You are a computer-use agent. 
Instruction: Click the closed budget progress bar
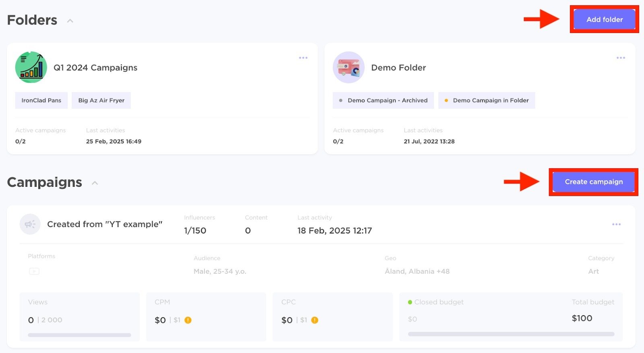click(511, 334)
